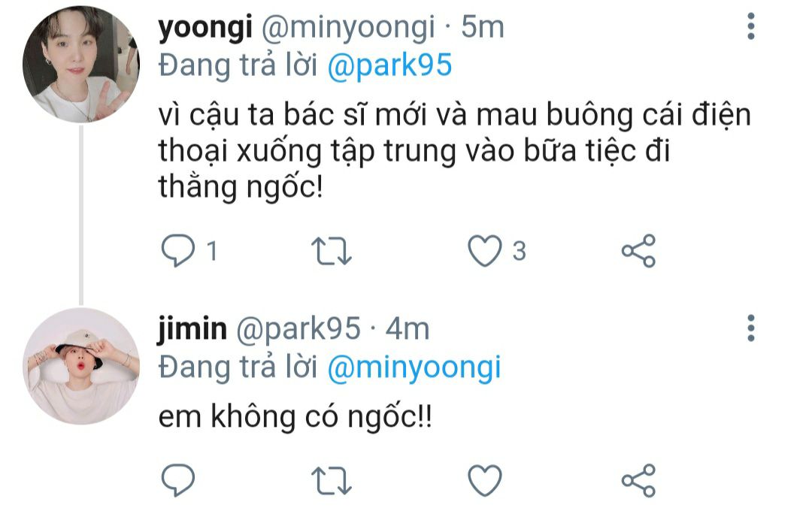Image resolution: width=812 pixels, height=517 pixels.
Task: Reply to yoongi's tweet using comment icon
Action: pos(177,250)
